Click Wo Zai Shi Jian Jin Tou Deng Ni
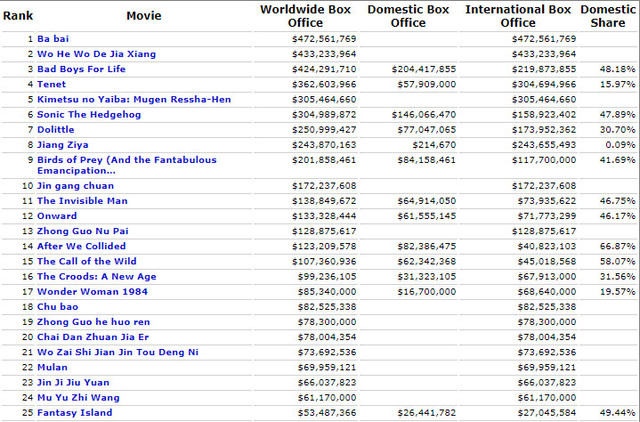The width and height of the screenshot is (640, 422). [118, 352]
